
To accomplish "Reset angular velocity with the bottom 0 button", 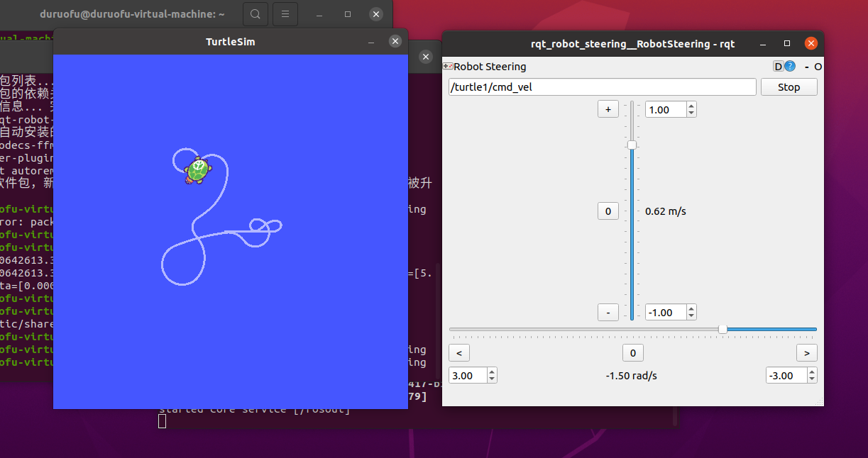I will coord(632,353).
